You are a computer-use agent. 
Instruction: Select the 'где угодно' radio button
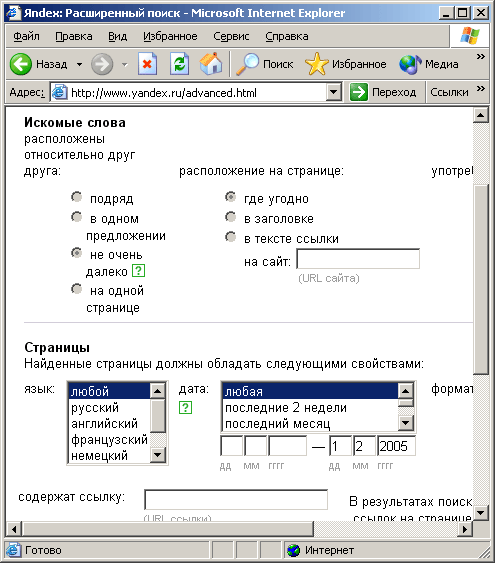point(230,197)
